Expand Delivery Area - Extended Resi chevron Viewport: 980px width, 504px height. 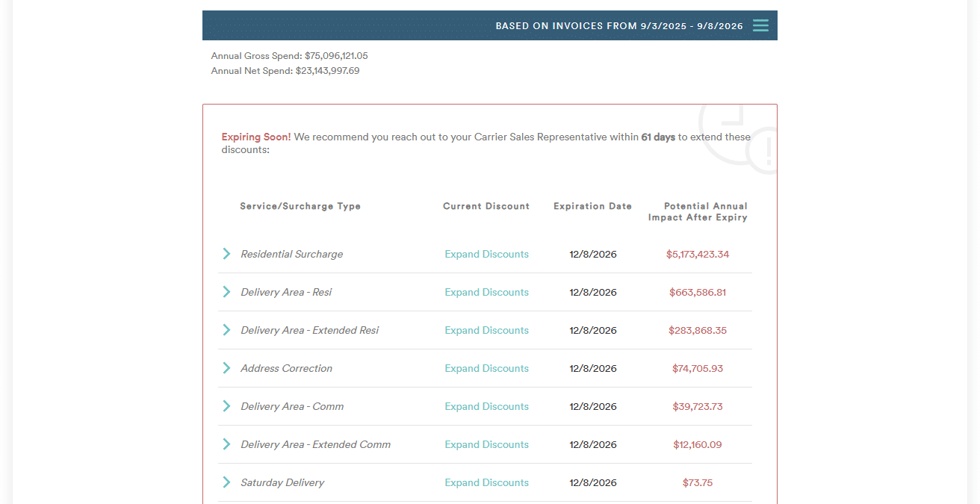point(226,330)
